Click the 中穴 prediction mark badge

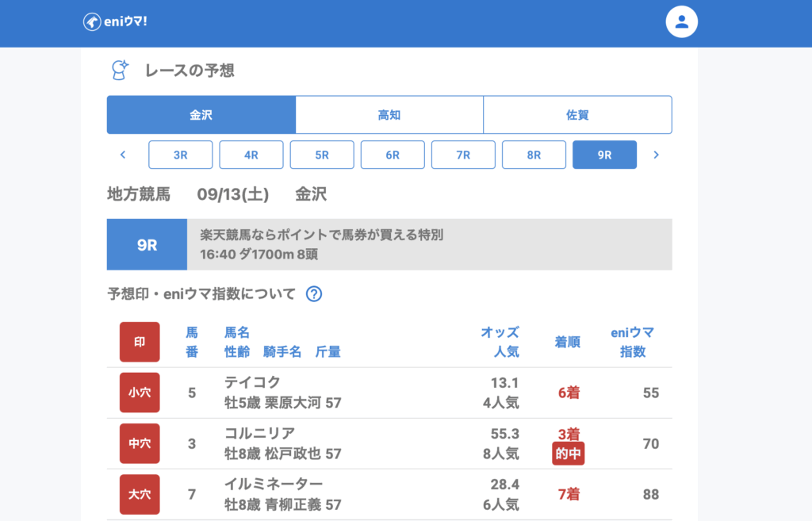140,443
